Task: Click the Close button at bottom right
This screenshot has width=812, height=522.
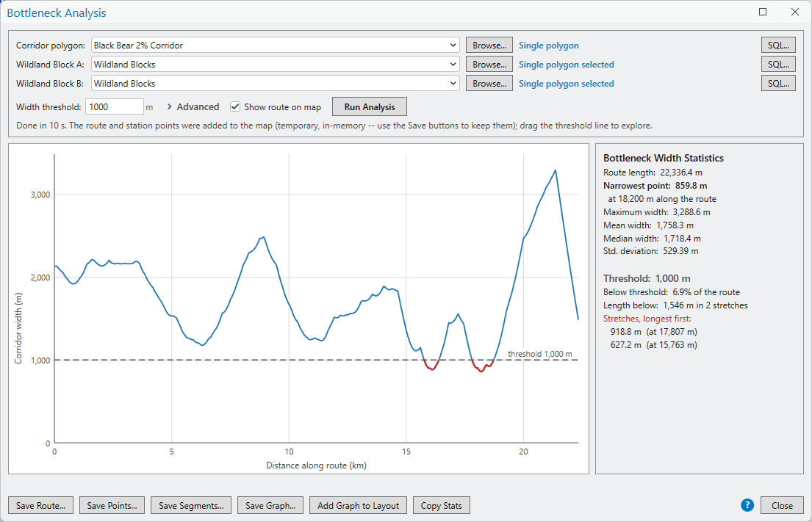Action: pyautogui.click(x=781, y=505)
